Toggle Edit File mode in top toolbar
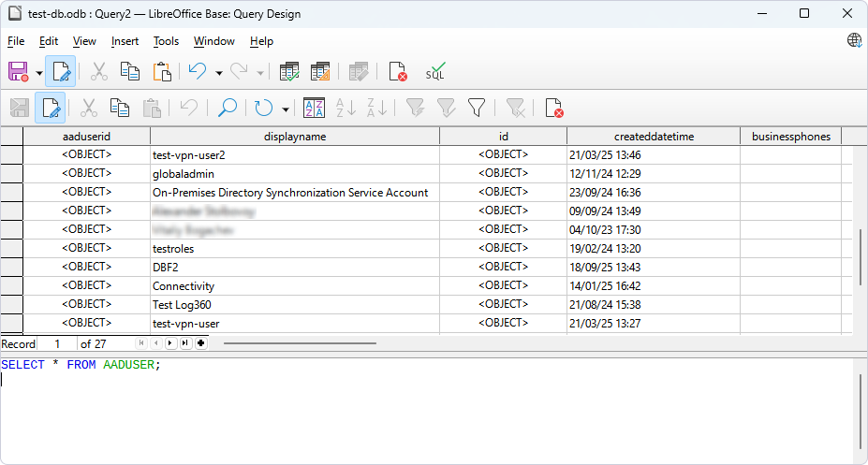Viewport: 868px width, 465px height. click(x=61, y=72)
